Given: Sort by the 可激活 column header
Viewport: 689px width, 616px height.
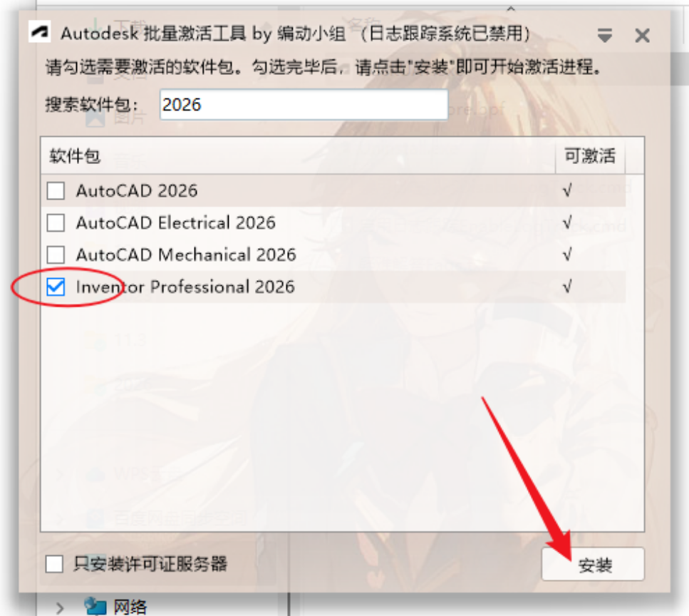Looking at the screenshot, I should tap(590, 155).
